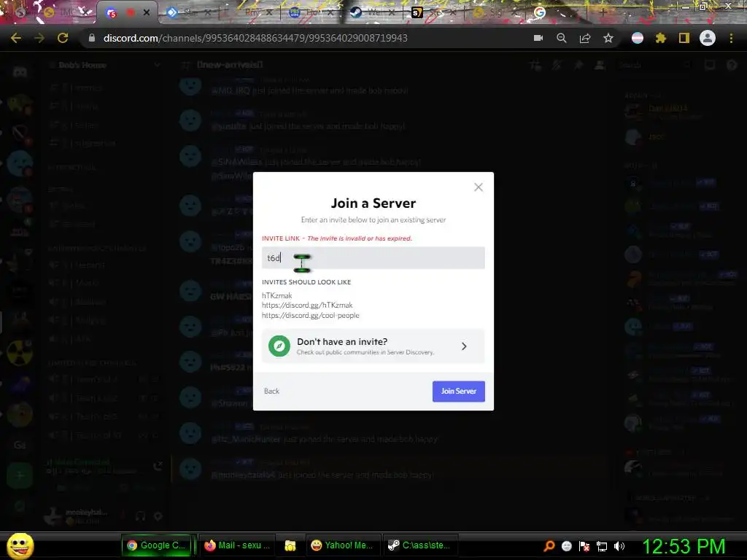This screenshot has height=560, width=747.
Task: Click the 12:53 PM clock
Action: click(x=684, y=545)
